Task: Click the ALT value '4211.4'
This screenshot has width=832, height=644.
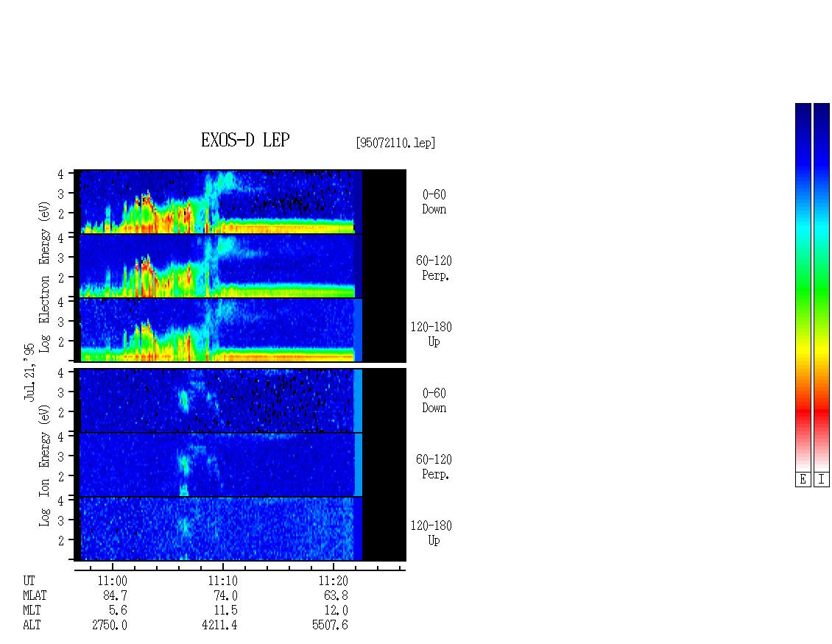Action: [x=219, y=625]
